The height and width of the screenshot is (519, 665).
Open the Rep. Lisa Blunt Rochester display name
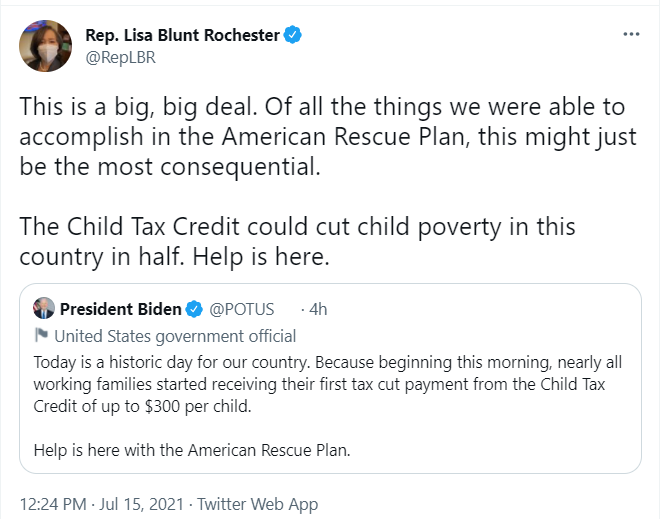point(182,35)
